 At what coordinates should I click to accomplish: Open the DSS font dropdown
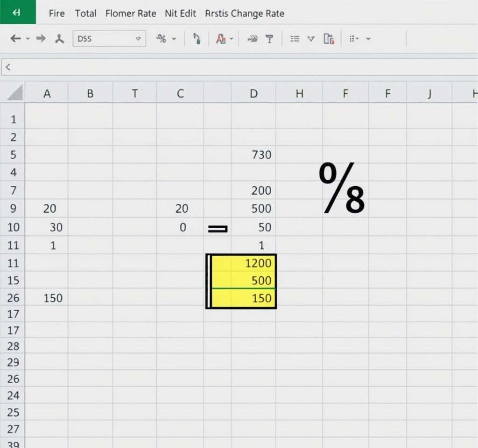pos(138,39)
